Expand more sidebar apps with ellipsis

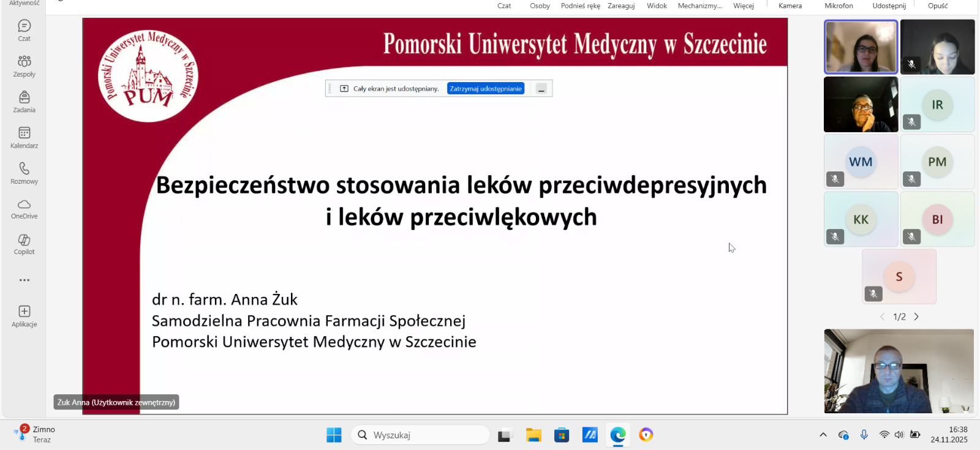(x=24, y=280)
